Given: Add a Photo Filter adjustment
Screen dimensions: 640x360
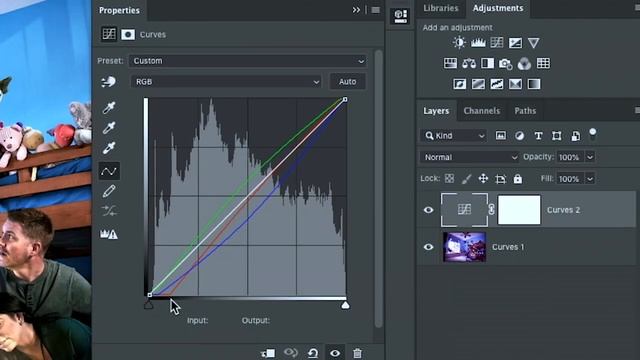Looking at the screenshot, I should [506, 64].
